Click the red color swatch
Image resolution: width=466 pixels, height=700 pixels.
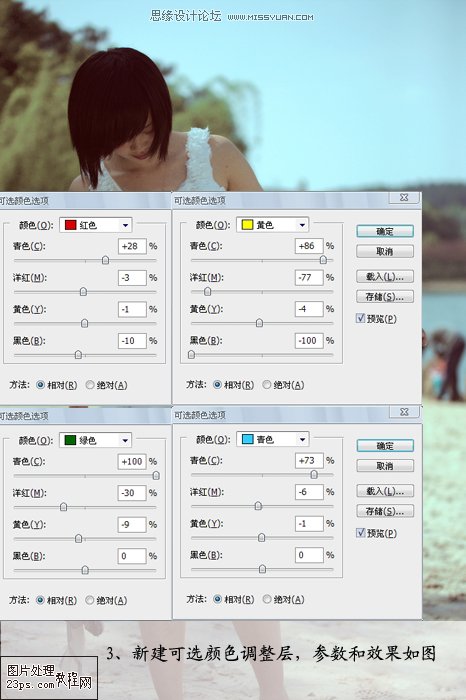pyautogui.click(x=71, y=225)
